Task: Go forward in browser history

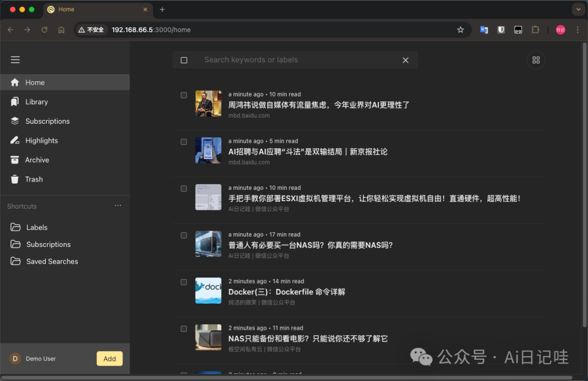Action: [x=27, y=29]
